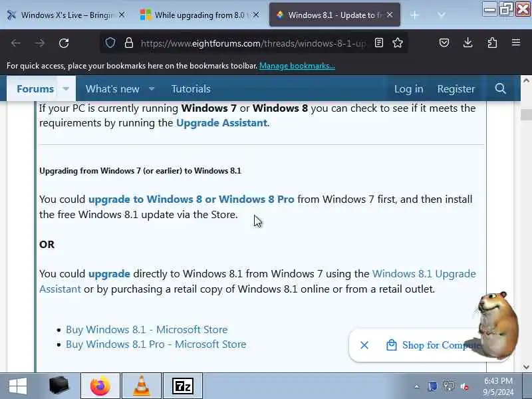The height and width of the screenshot is (399, 532).
Task: Click the padlock site security icon
Action: coord(129,43)
